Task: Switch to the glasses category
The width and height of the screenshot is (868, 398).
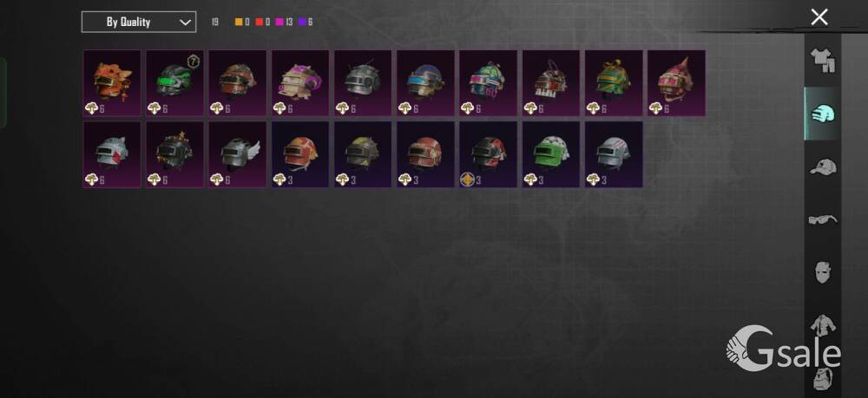Action: click(823, 219)
